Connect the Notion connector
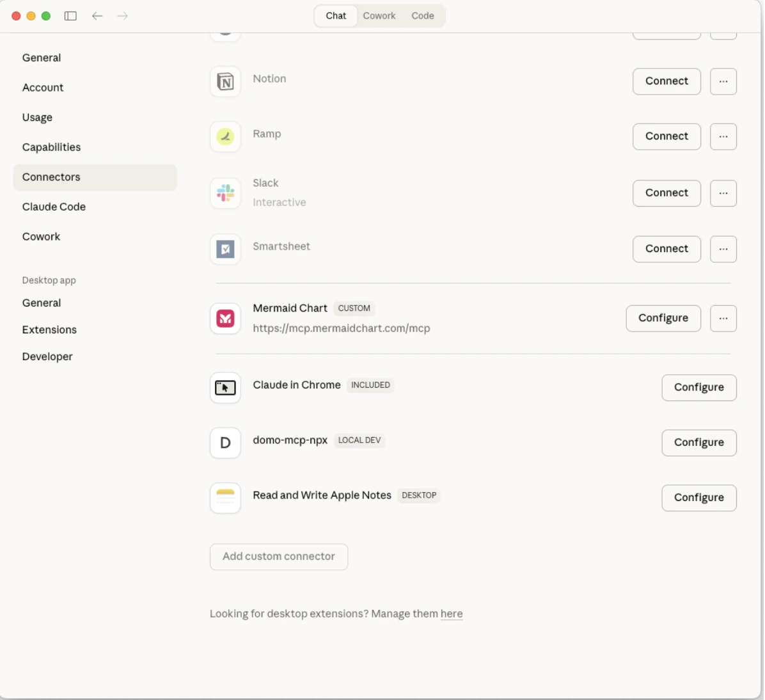Image resolution: width=765 pixels, height=700 pixels. point(666,81)
